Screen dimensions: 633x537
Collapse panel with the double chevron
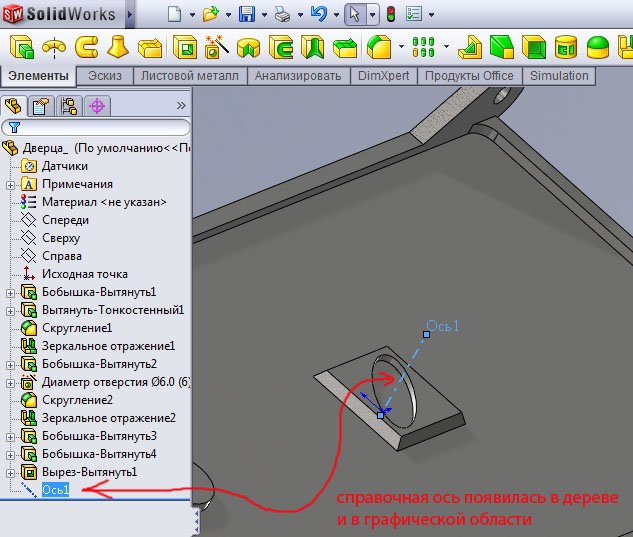pyautogui.click(x=181, y=105)
